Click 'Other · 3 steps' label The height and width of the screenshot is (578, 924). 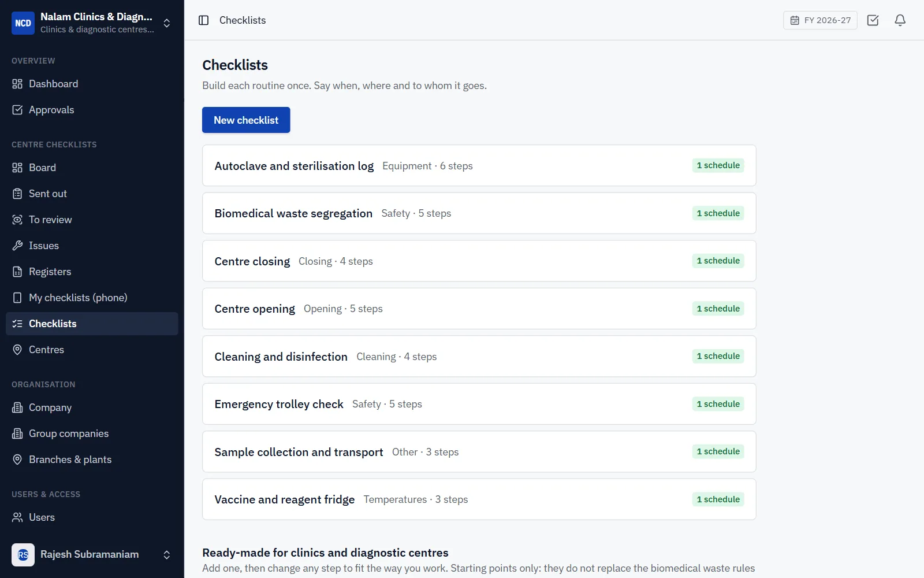point(425,452)
